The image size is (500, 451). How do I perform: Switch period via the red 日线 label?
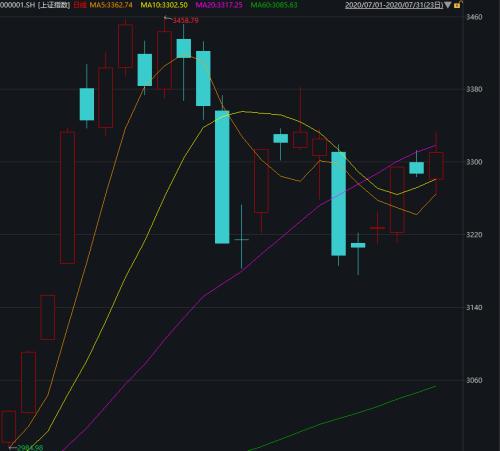(80, 5)
